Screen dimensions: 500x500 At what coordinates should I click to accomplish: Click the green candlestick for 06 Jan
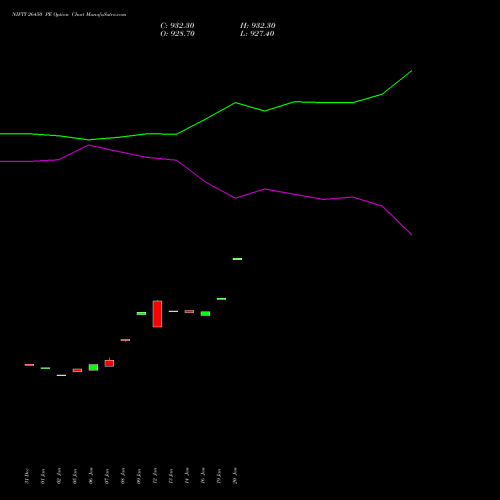point(93,367)
